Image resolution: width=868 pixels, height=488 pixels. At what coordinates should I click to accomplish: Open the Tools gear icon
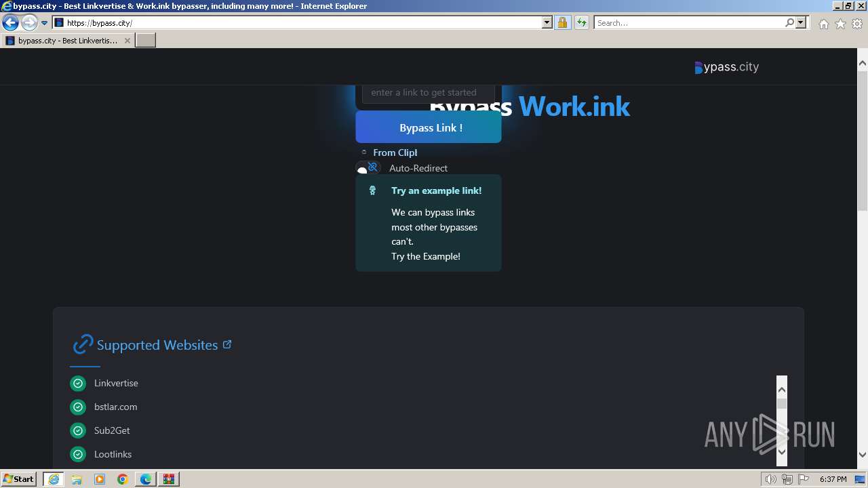coord(857,24)
